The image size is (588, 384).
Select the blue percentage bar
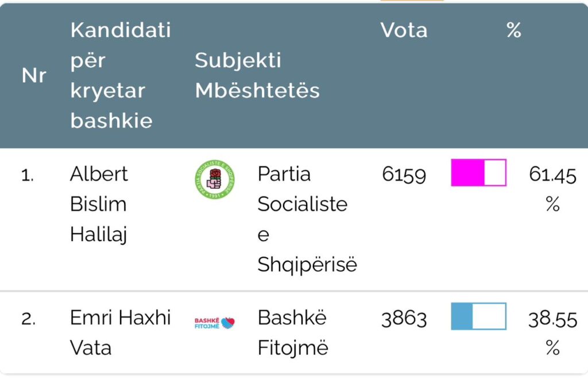pyautogui.click(x=478, y=316)
